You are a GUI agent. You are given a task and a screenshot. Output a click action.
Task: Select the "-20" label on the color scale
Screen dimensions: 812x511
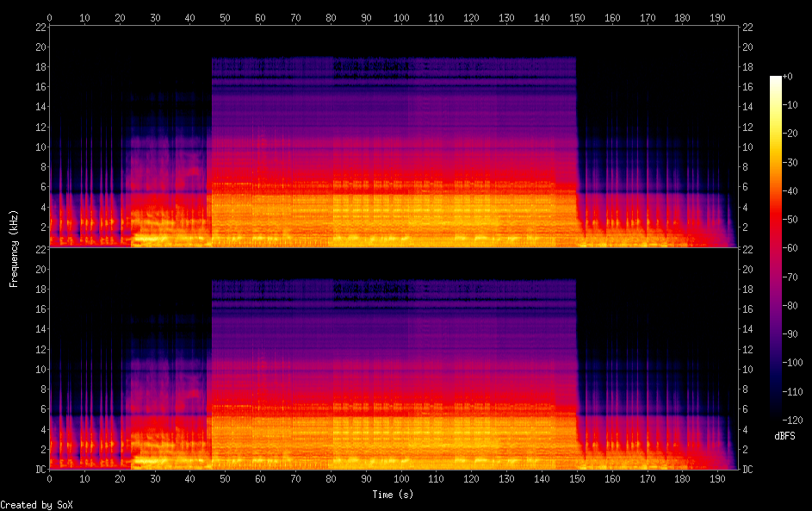pyautogui.click(x=790, y=134)
